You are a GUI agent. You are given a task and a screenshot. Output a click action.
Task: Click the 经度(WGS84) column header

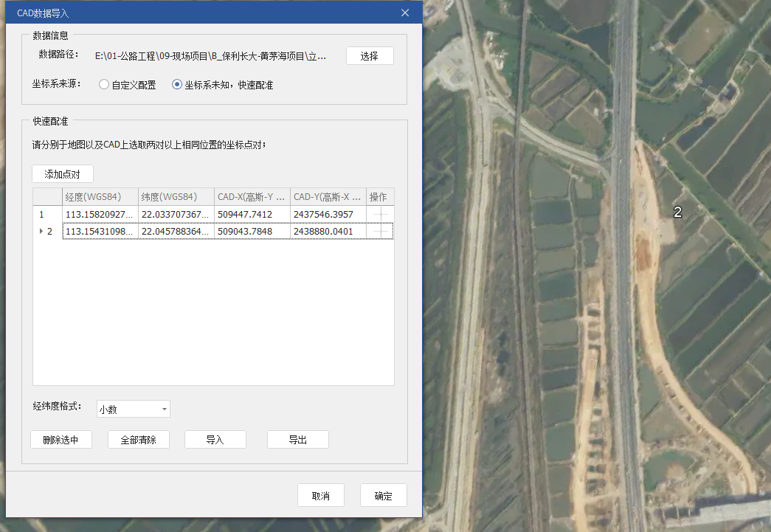click(x=100, y=197)
